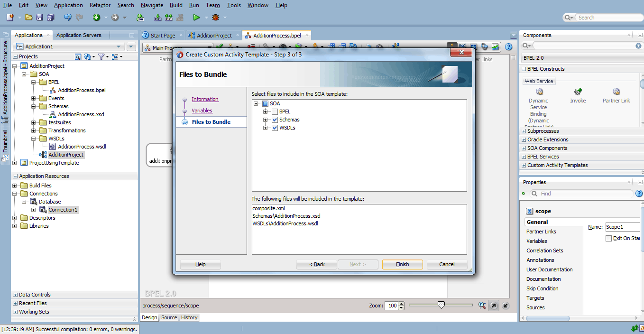Expand the Schemas node in dialog tree

[x=266, y=120]
